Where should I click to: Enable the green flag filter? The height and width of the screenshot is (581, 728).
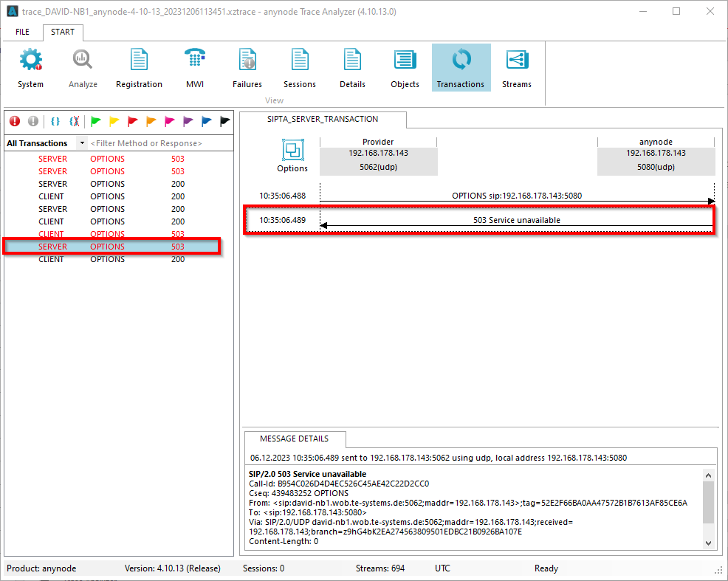(95, 121)
